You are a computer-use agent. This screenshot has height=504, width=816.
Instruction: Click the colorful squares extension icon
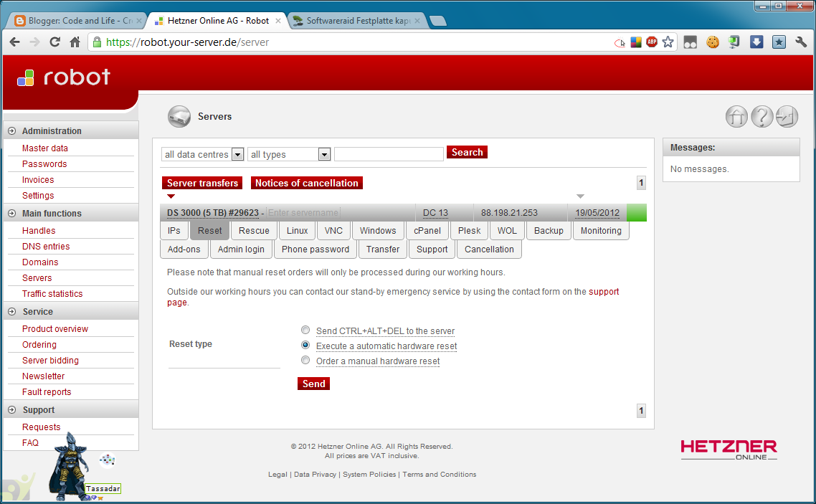pos(635,42)
